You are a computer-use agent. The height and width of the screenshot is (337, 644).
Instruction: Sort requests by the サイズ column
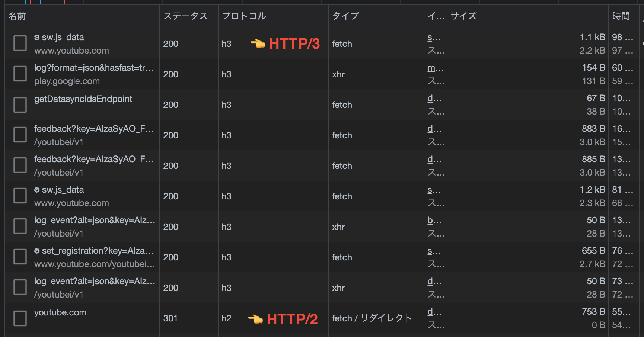tap(463, 16)
